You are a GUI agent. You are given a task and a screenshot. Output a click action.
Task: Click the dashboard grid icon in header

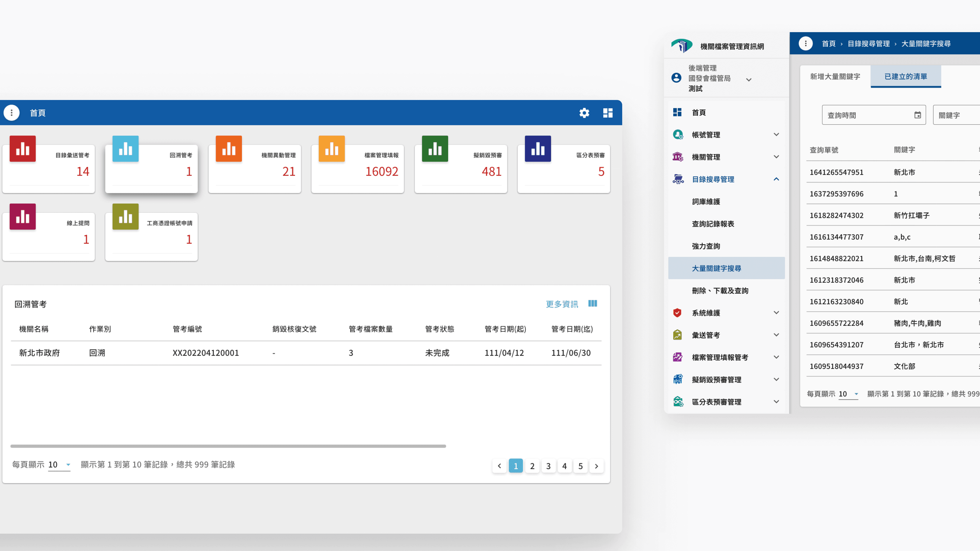click(x=608, y=113)
